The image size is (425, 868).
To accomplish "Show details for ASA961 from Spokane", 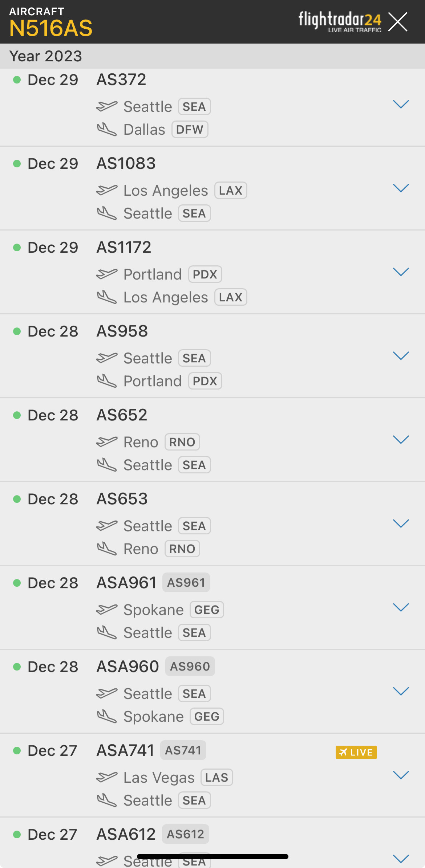I will (401, 608).
